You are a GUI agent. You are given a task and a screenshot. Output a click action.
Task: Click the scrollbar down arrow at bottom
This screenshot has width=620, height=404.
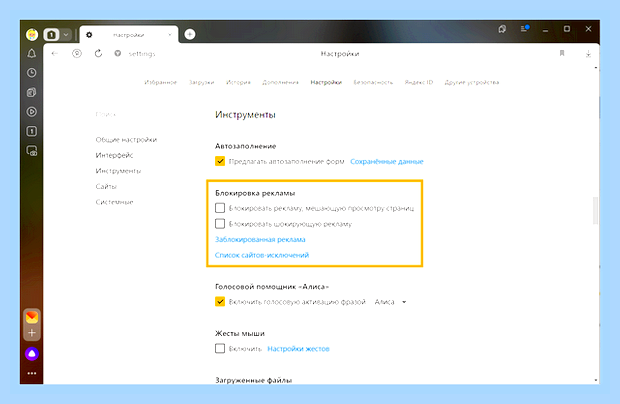tap(595, 380)
